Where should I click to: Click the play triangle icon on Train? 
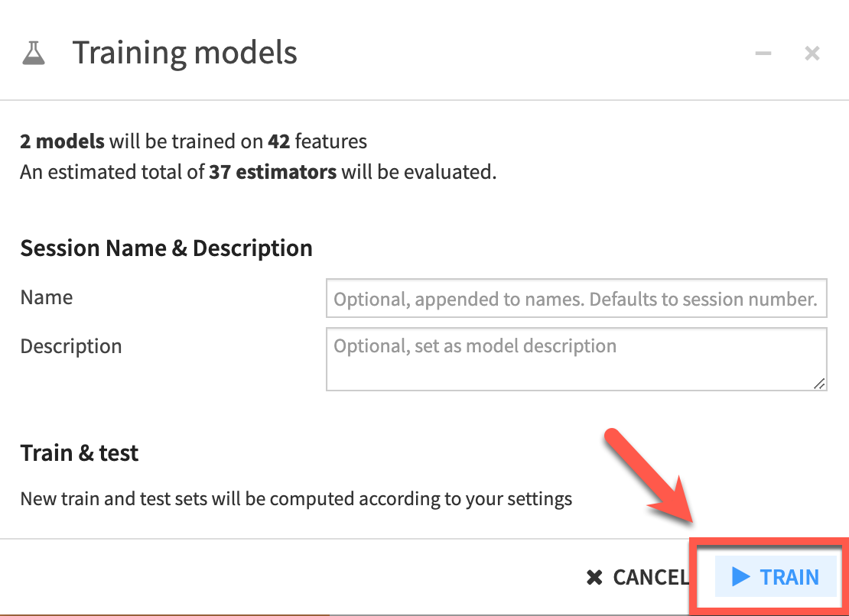pyautogui.click(x=740, y=577)
